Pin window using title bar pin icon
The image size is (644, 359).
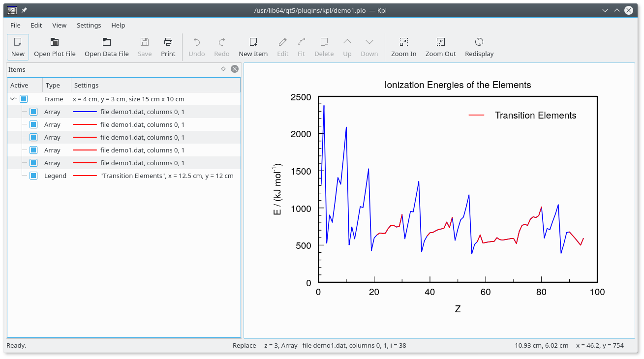[x=24, y=10]
